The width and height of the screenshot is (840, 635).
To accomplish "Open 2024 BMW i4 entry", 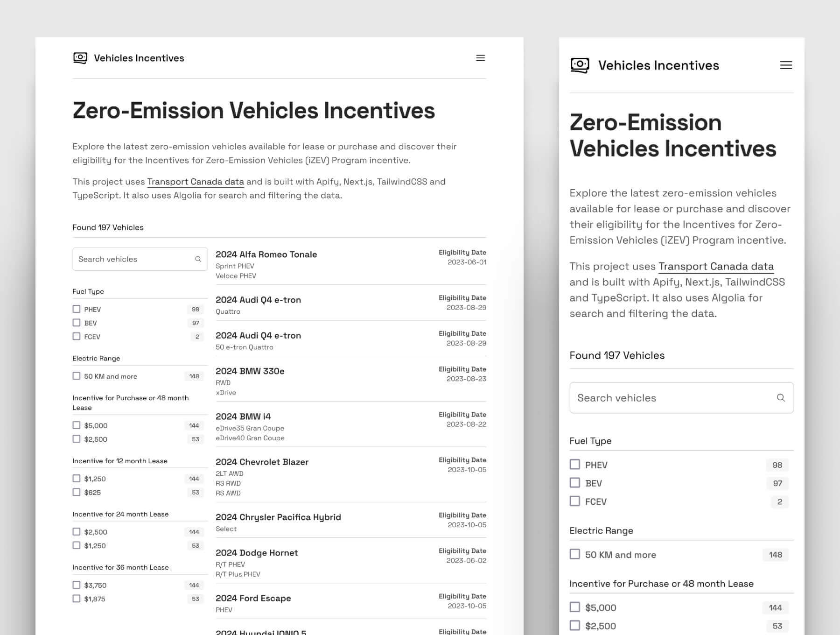I will [x=243, y=416].
